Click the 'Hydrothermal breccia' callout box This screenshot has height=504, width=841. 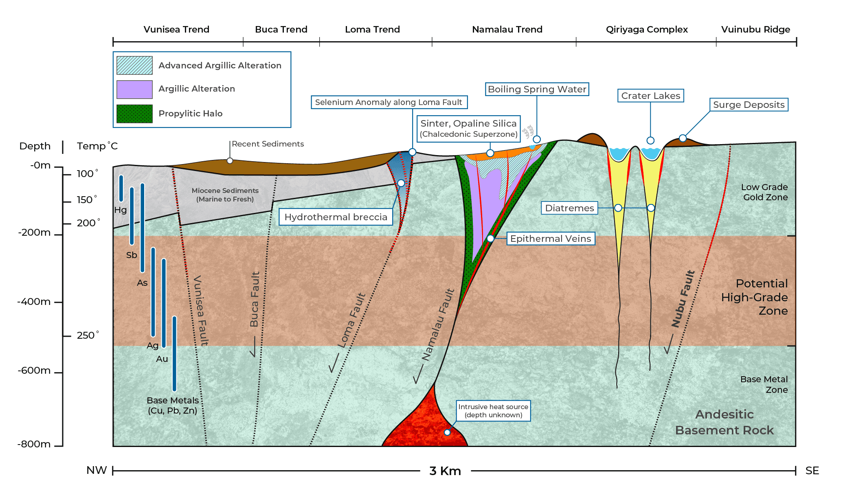click(x=336, y=217)
